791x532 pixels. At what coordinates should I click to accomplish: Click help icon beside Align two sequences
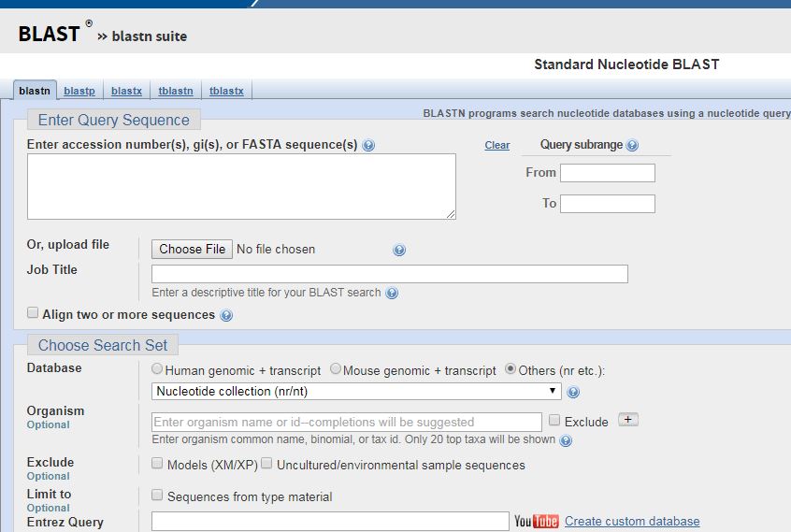point(225,316)
